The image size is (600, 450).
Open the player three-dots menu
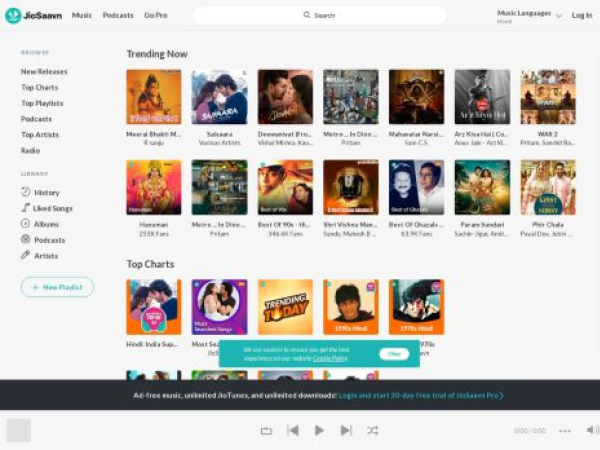pos(565,431)
